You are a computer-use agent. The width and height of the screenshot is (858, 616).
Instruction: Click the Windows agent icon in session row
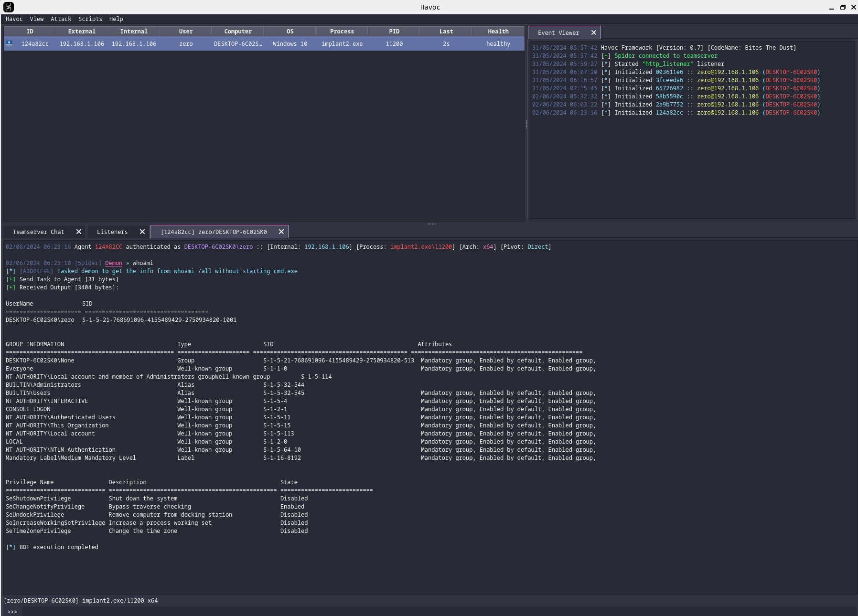pyautogui.click(x=9, y=43)
